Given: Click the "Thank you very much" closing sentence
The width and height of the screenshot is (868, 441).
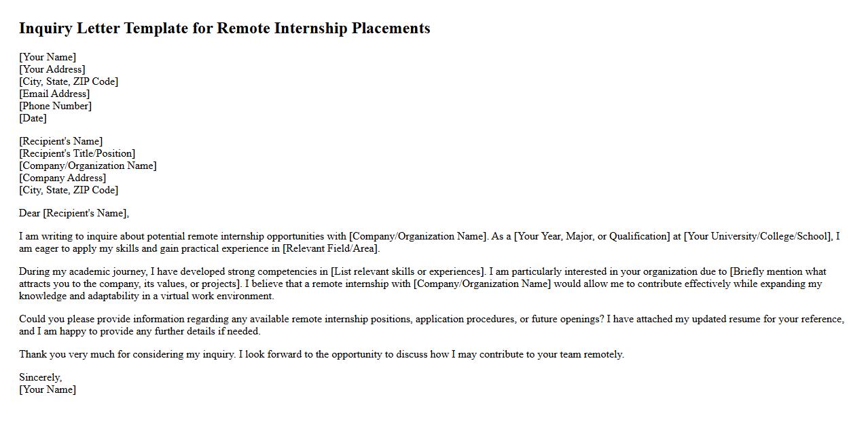Looking at the screenshot, I should coord(321,354).
